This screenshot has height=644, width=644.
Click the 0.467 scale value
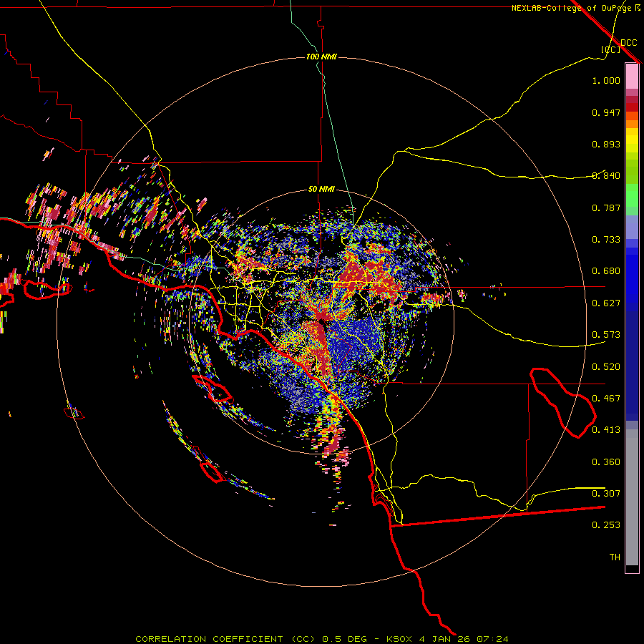pyautogui.click(x=606, y=399)
